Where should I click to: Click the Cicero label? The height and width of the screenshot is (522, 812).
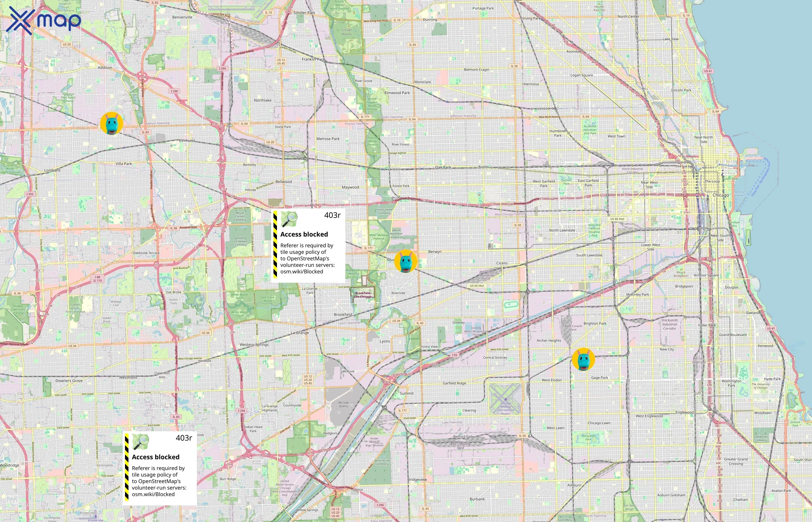point(502,263)
